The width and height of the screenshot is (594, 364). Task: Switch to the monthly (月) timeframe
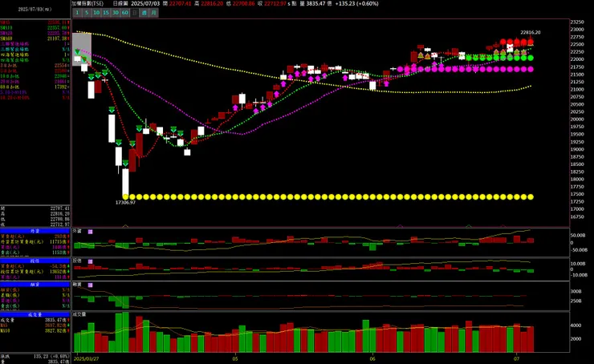click(x=153, y=13)
